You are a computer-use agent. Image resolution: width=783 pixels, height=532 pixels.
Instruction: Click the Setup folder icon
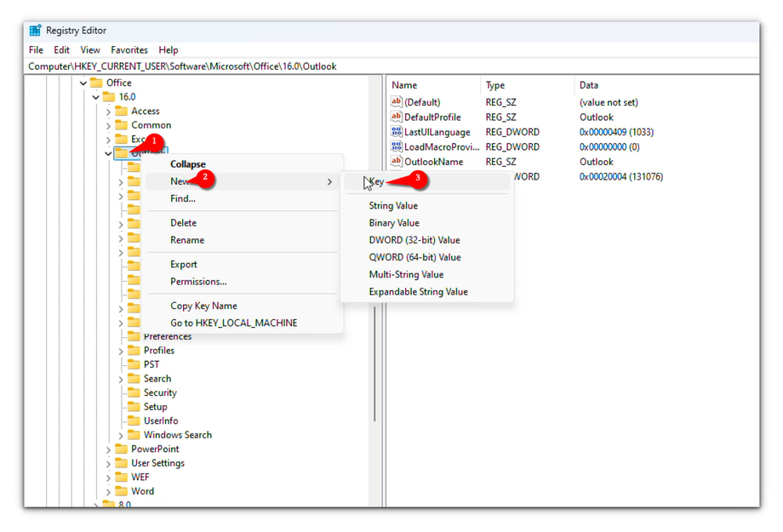(134, 406)
